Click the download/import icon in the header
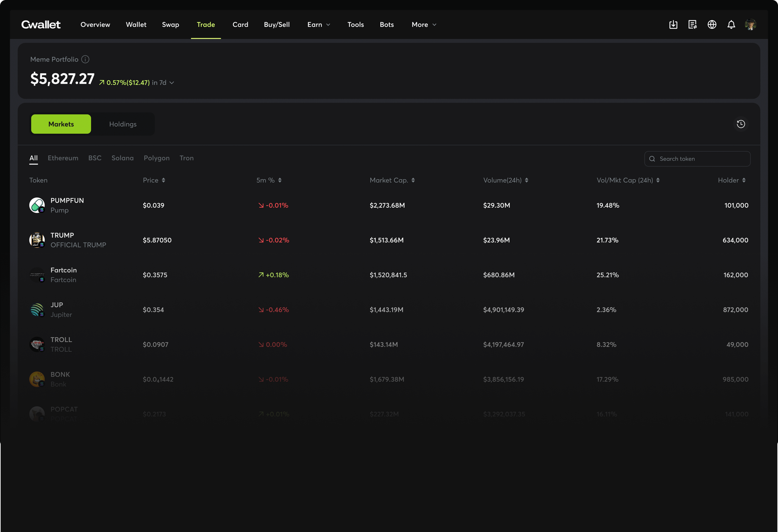 [x=674, y=24]
